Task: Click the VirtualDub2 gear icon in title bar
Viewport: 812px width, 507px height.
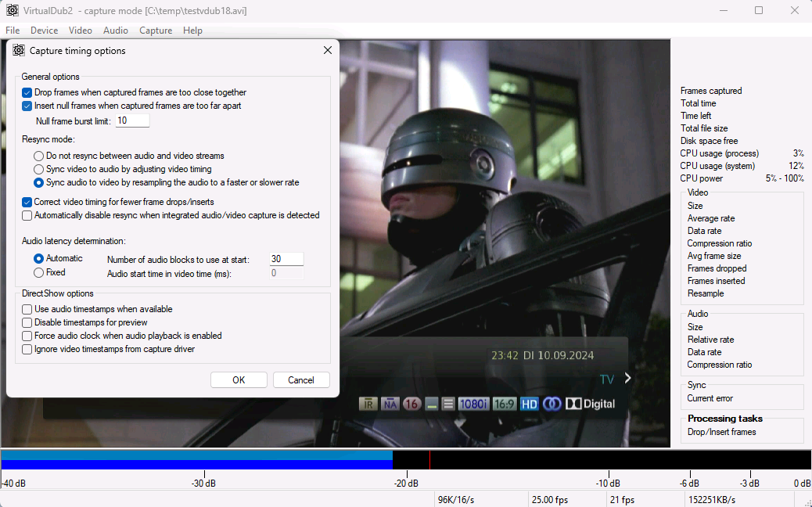Action: coord(12,10)
